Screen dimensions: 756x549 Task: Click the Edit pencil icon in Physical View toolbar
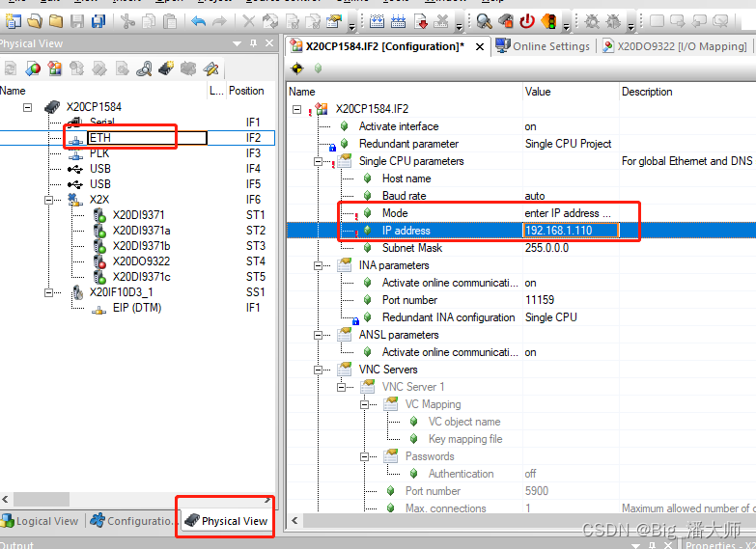tap(210, 69)
